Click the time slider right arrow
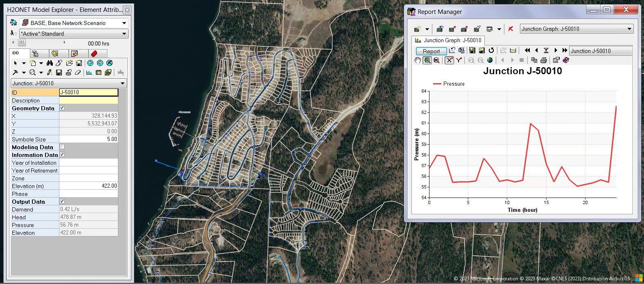The width and height of the screenshot is (644, 284). tap(64, 42)
